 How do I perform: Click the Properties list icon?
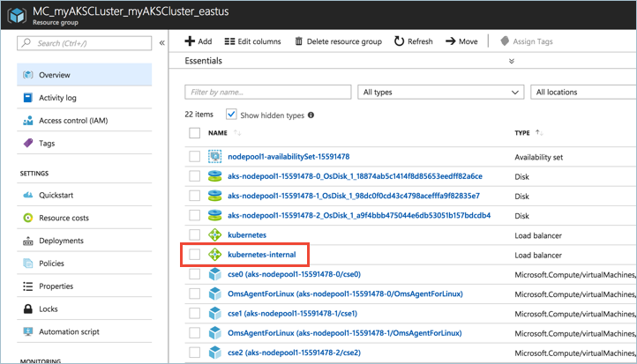point(28,286)
